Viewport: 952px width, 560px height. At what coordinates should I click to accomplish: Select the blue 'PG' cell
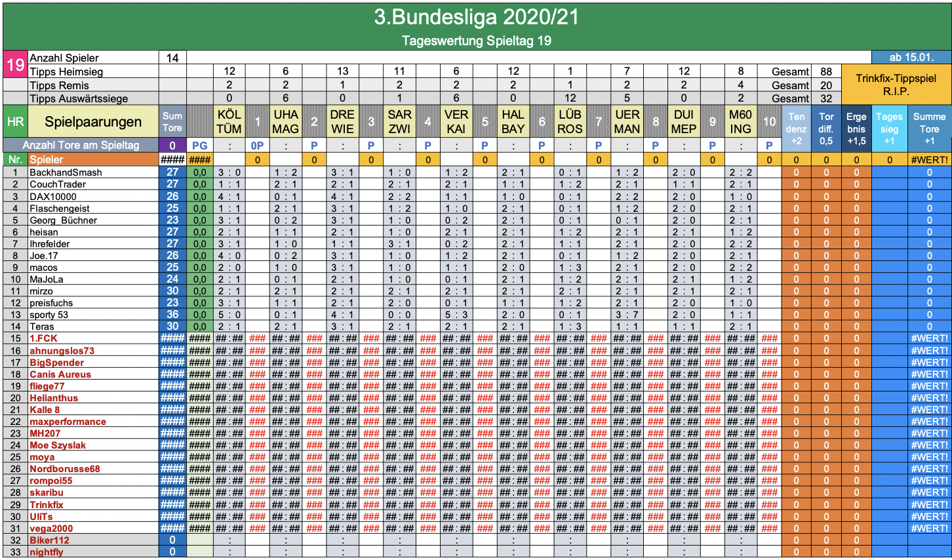click(200, 145)
